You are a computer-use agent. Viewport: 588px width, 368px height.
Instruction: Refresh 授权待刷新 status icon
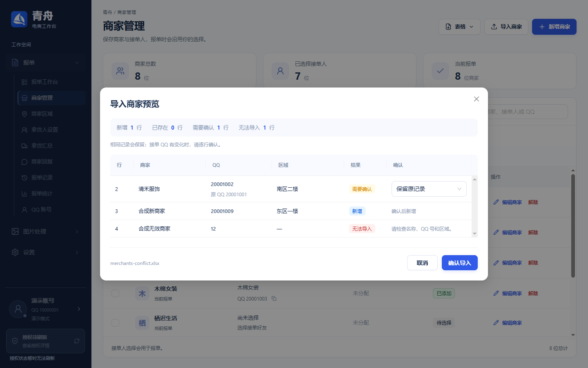tap(77, 341)
